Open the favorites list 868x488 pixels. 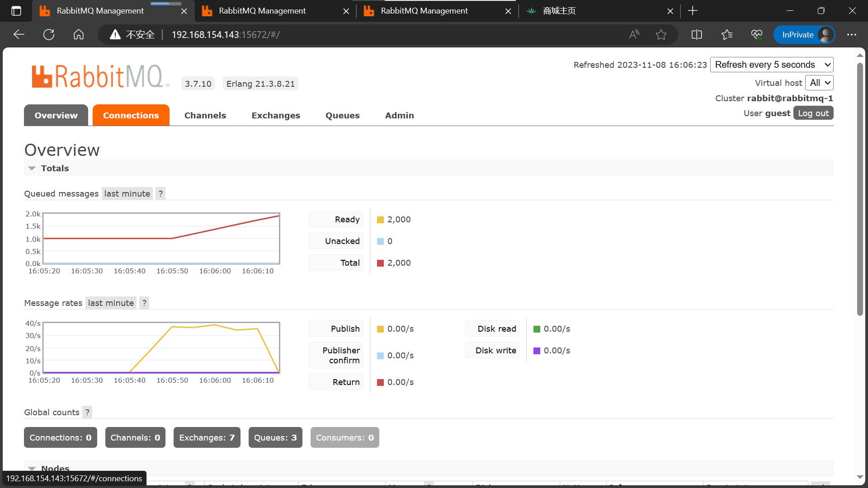[x=727, y=35]
